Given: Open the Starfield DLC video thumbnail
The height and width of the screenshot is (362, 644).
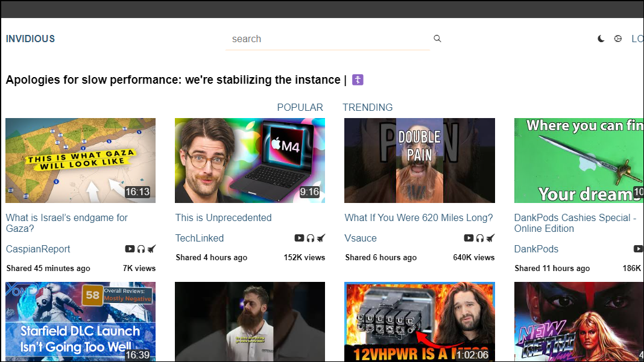Looking at the screenshot, I should tap(80, 322).
